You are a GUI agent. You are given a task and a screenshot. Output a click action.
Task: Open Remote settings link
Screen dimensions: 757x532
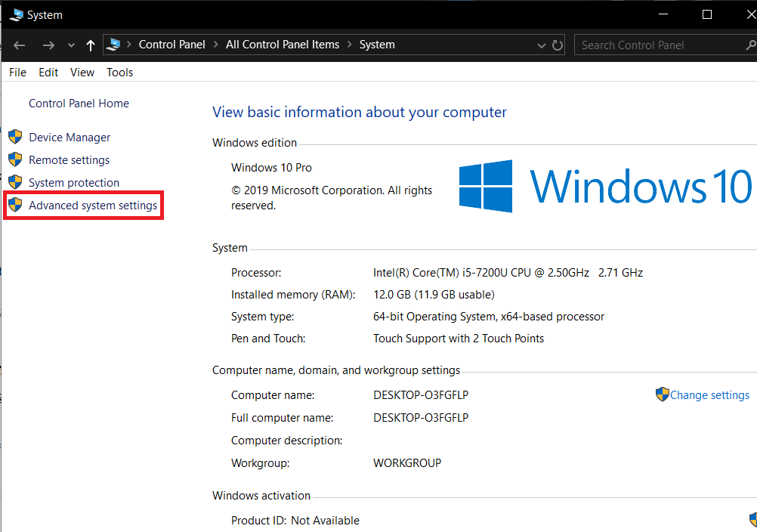pos(69,160)
